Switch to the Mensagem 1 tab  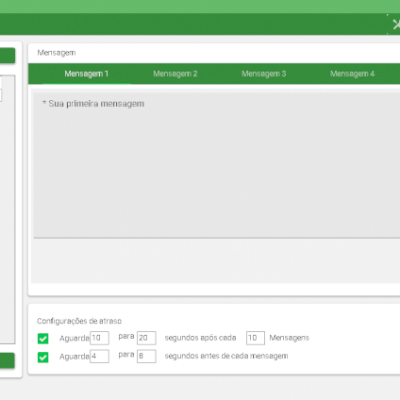click(86, 74)
